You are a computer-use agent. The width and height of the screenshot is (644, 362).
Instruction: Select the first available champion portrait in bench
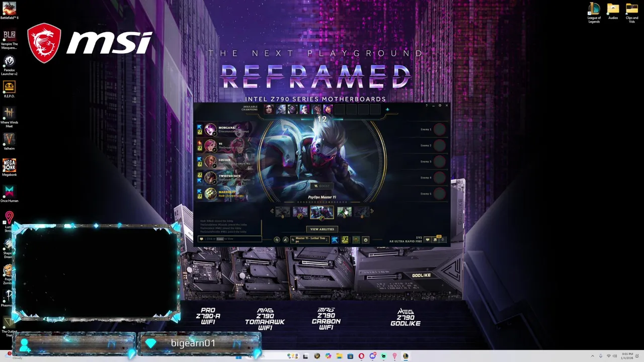pyautogui.click(x=269, y=109)
